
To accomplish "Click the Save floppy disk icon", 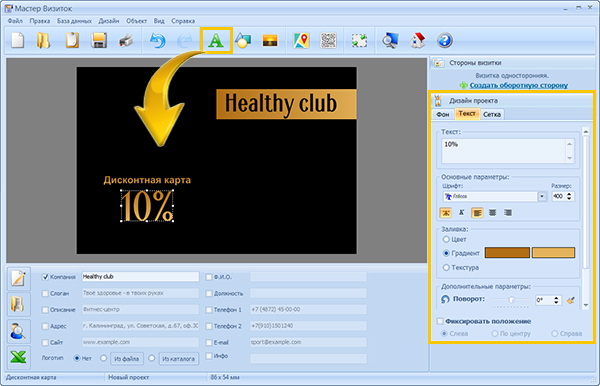I will click(x=99, y=41).
